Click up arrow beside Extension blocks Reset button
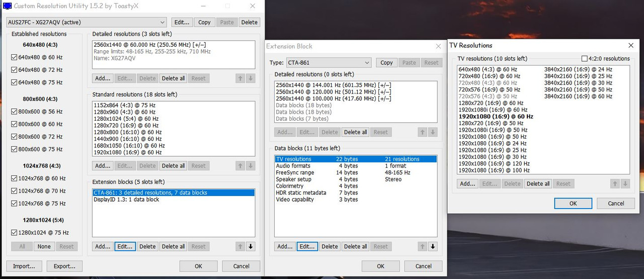This screenshot has height=279, width=644. tap(240, 246)
